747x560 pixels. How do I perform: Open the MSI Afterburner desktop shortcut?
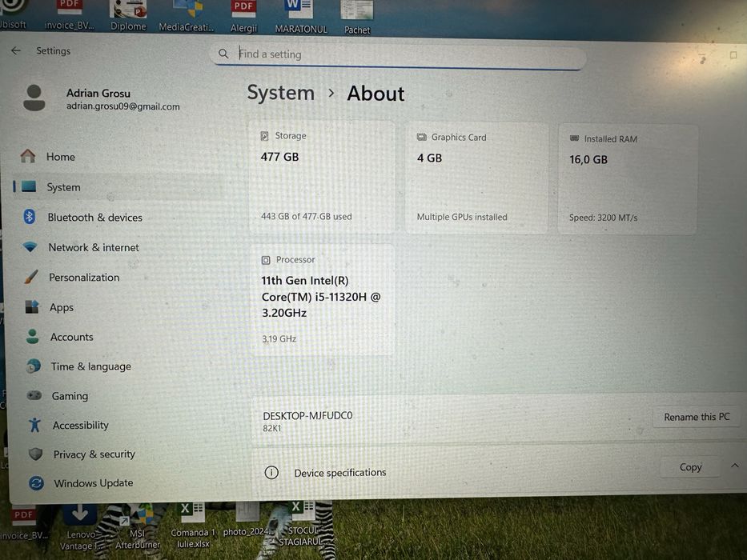click(137, 528)
